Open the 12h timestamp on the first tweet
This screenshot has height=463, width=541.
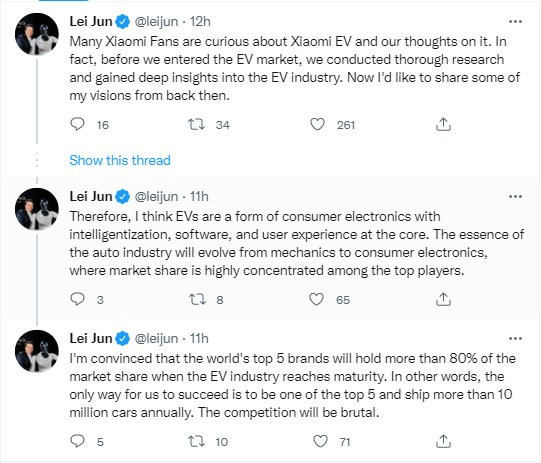(x=200, y=21)
